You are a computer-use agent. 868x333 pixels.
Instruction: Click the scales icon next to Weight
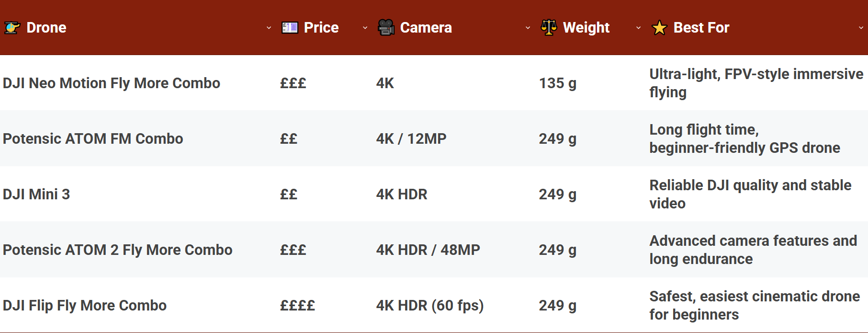[x=549, y=27]
